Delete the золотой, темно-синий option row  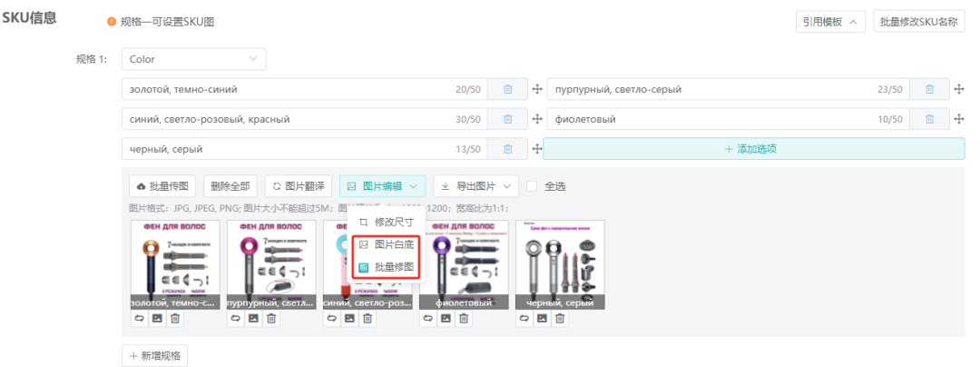[x=507, y=89]
